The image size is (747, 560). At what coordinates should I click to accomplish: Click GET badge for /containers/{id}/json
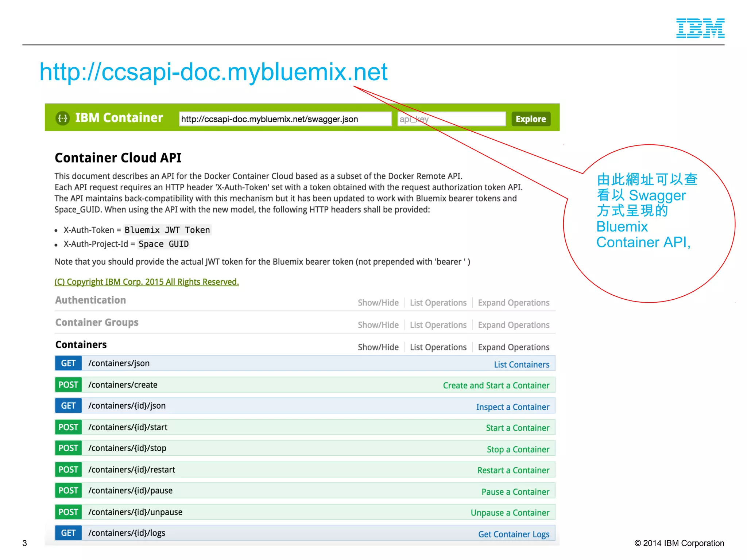68,406
